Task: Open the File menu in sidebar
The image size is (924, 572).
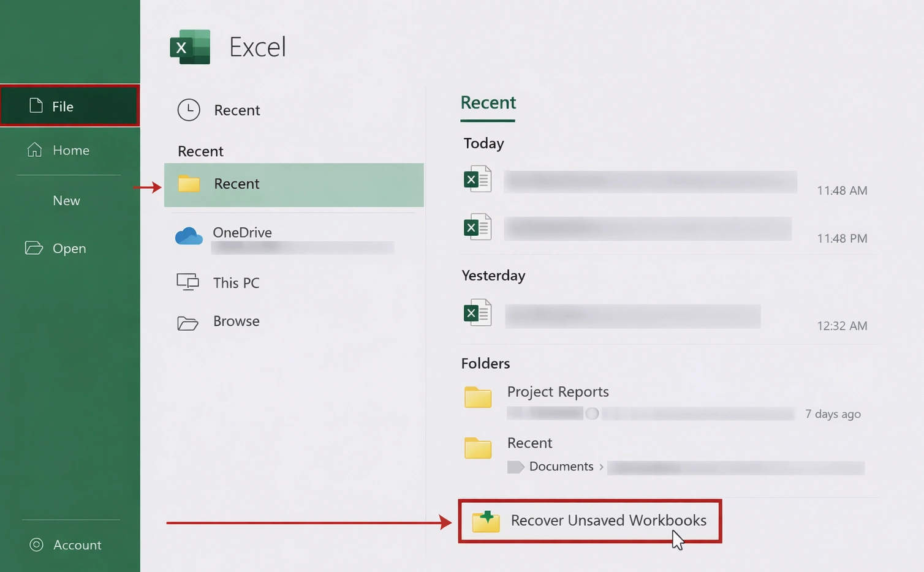Action: click(x=70, y=106)
